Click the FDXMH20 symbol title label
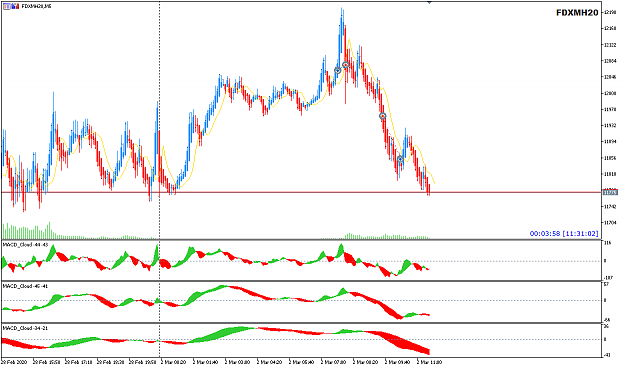 coord(577,13)
